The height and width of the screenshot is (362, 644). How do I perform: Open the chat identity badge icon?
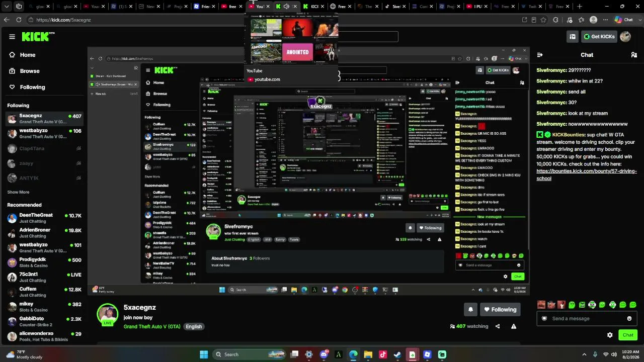[544, 318]
